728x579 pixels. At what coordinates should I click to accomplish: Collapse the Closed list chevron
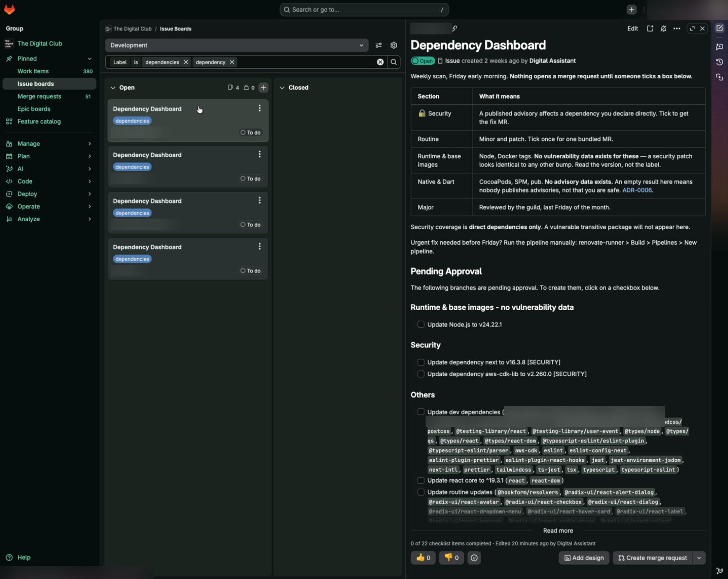[x=282, y=88]
